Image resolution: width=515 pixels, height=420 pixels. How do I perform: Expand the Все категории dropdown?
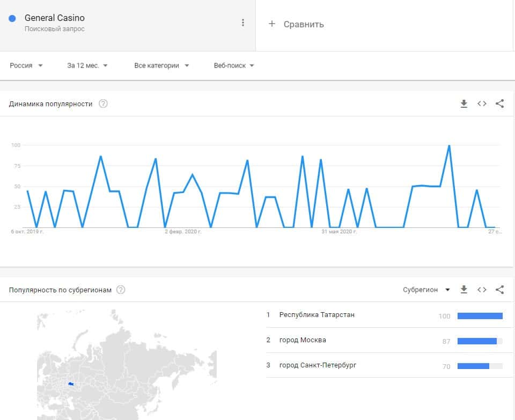click(161, 65)
